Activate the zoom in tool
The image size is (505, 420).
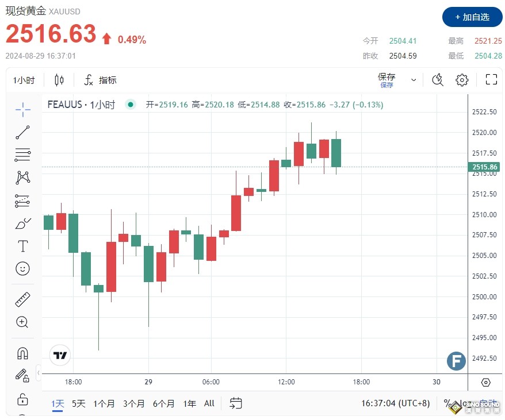coord(22,322)
